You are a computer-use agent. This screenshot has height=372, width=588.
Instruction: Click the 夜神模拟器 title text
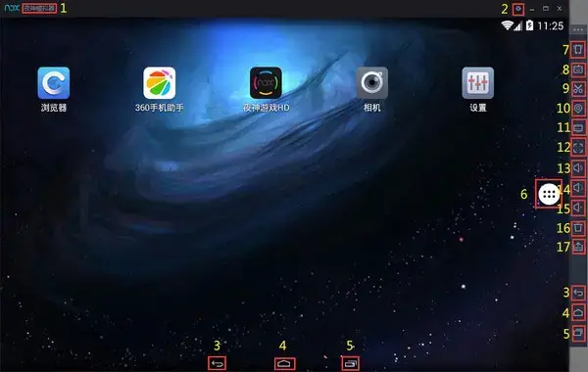click(39, 8)
